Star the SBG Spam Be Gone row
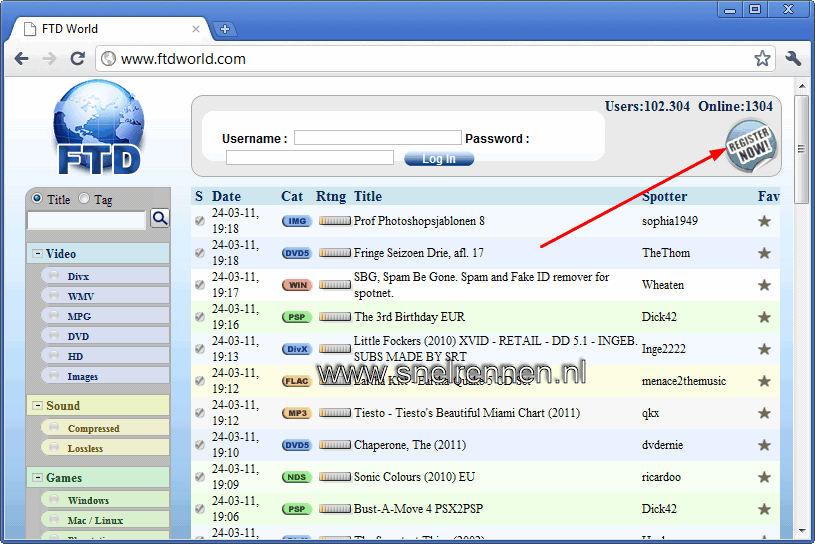The image size is (815, 544). tap(764, 285)
